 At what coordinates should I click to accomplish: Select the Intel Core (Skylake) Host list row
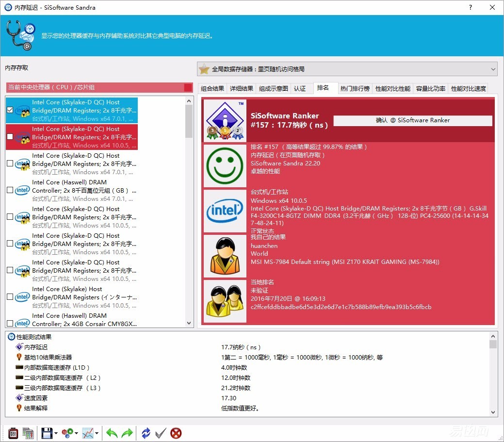click(72, 297)
